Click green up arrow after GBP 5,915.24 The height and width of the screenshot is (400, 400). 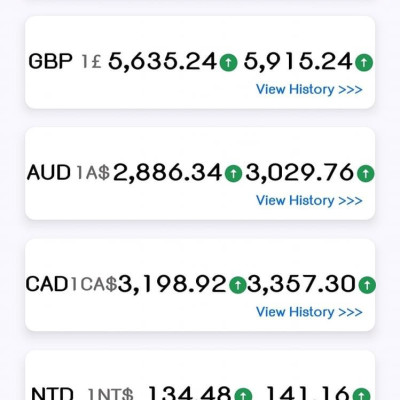tap(364, 62)
